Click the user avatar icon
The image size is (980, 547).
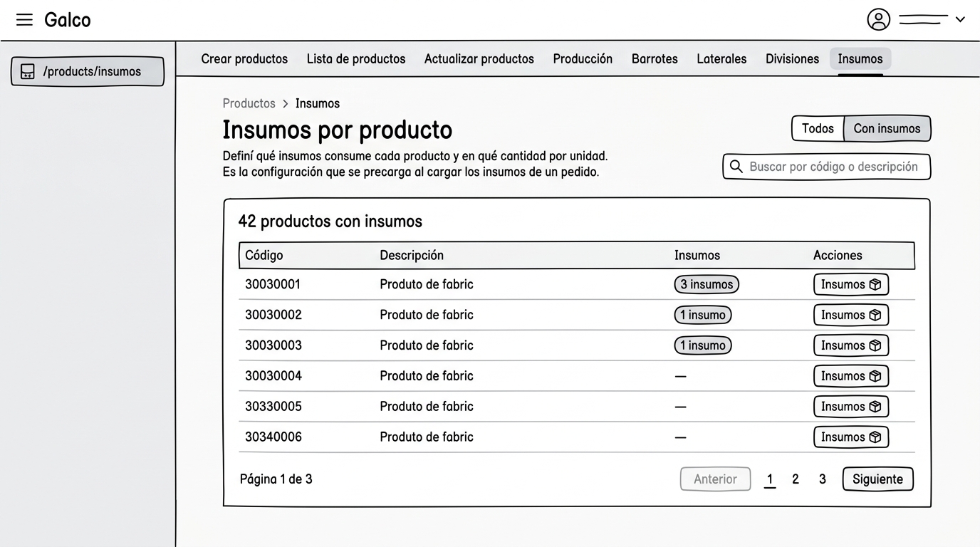coord(879,19)
